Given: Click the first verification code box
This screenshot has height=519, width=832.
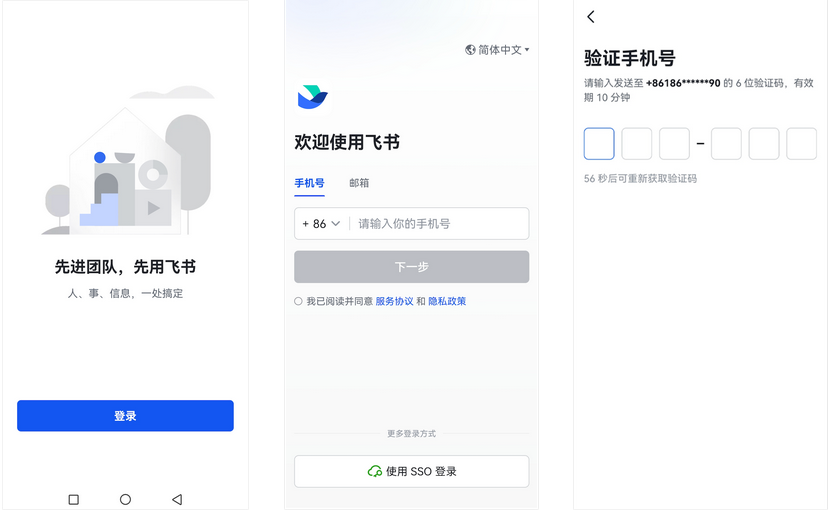Looking at the screenshot, I should pyautogui.click(x=599, y=143).
